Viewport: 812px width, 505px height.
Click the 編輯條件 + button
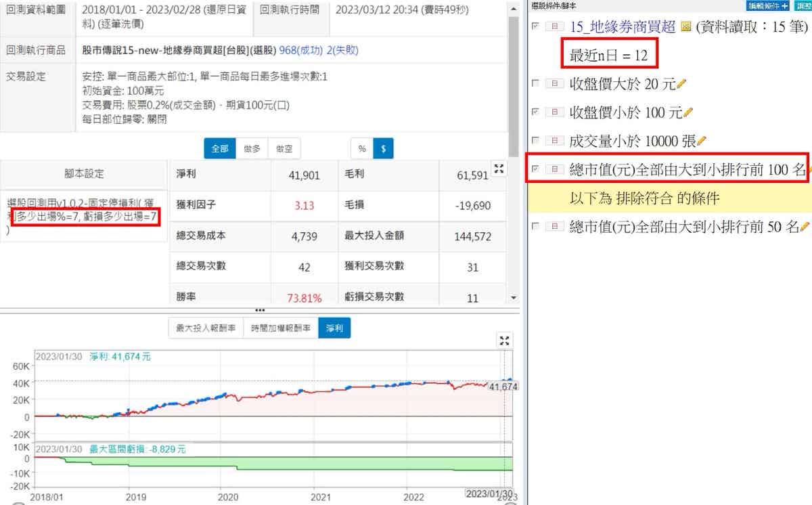[x=767, y=5]
